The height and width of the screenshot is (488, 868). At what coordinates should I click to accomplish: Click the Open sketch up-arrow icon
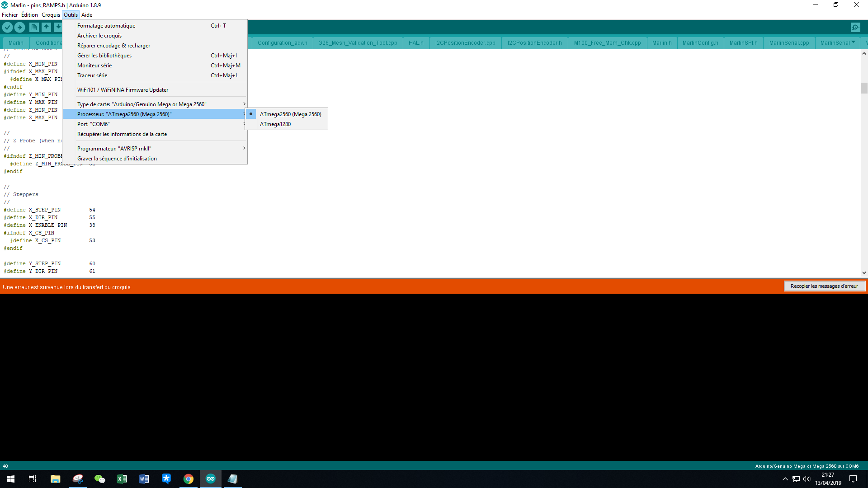(46, 28)
